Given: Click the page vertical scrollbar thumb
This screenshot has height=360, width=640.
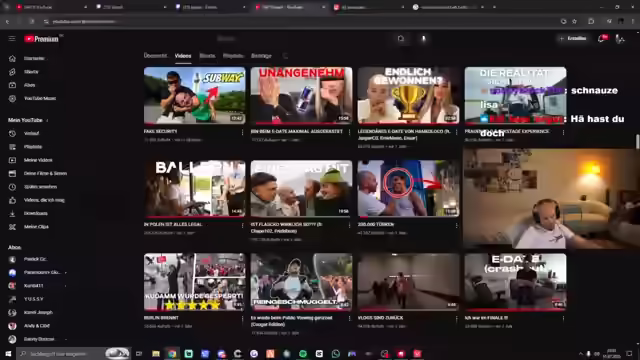Looking at the screenshot, I should [x=637, y=141].
